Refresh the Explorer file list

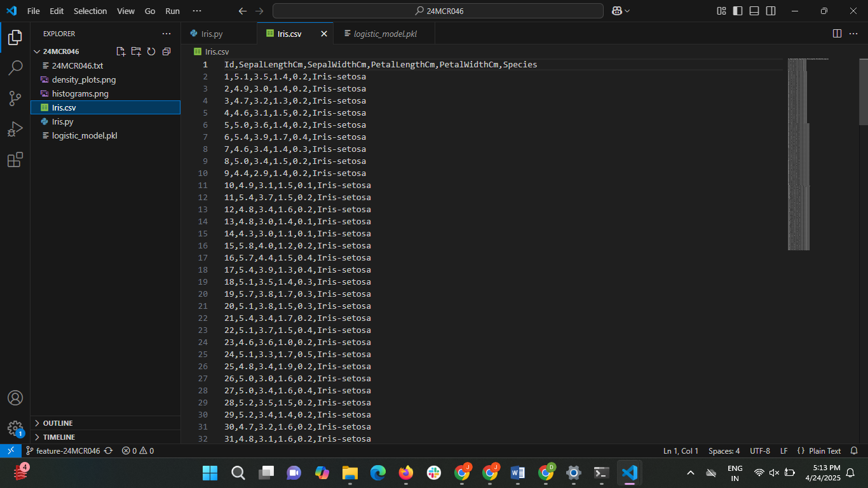(x=151, y=51)
